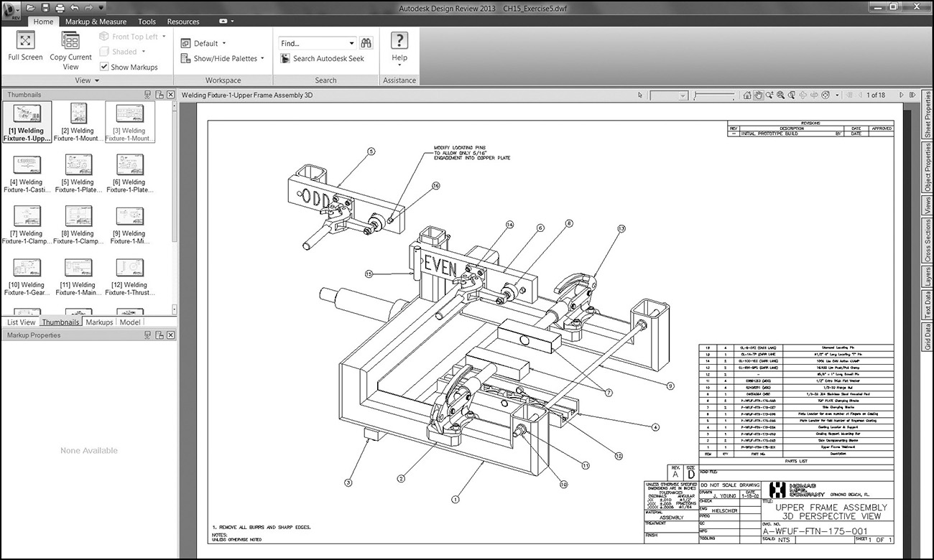Click the binoculars Find icon
934x560 pixels.
366,43
